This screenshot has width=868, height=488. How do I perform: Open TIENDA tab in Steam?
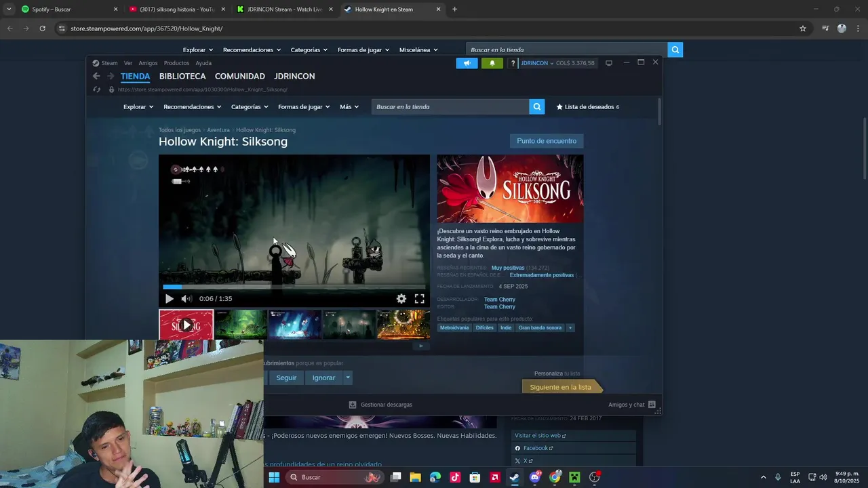(135, 76)
